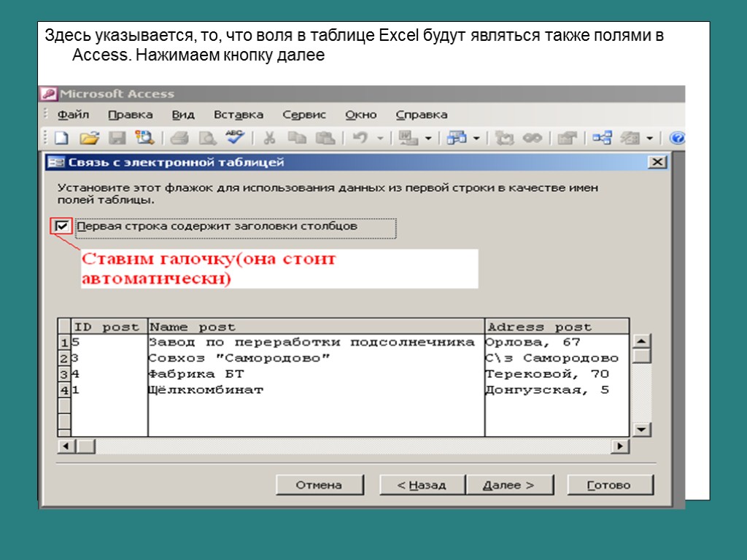Viewport: 747px width, 560px height.
Task: Click the File Search toolbar icon
Action: click(x=144, y=138)
